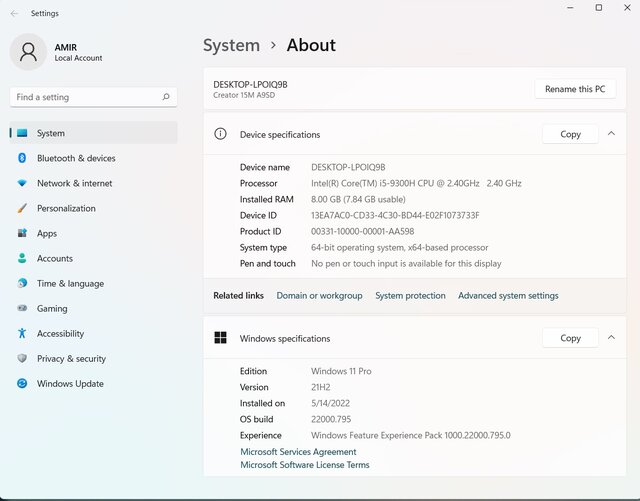The image size is (640, 501).
Task: Select Accounts in the sidebar
Action: tap(93, 258)
